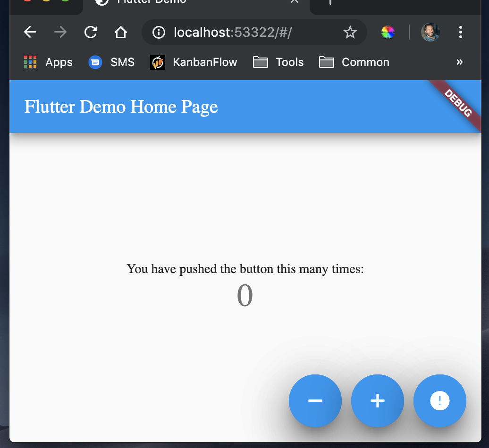Expand the Tools bookmark folder

[278, 62]
